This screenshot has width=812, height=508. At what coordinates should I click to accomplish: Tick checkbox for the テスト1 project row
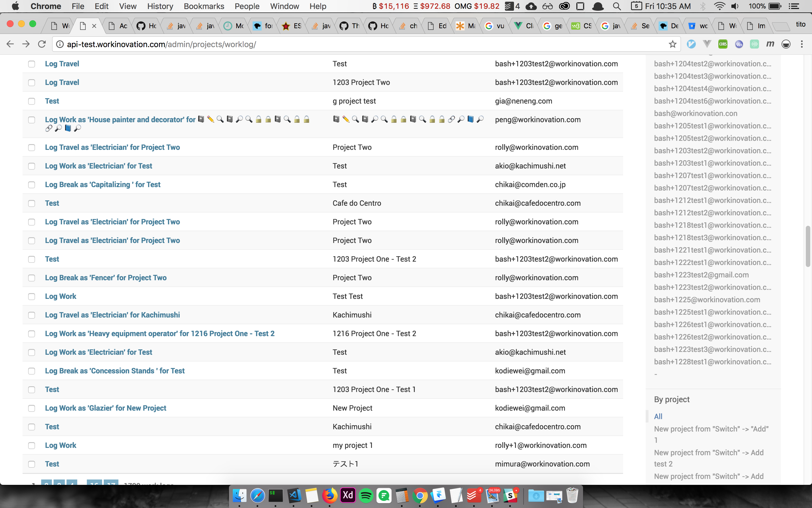(32, 464)
